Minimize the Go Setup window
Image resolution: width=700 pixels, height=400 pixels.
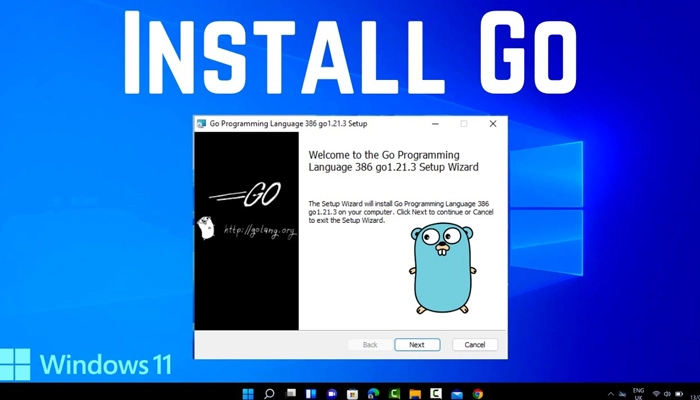(436, 124)
